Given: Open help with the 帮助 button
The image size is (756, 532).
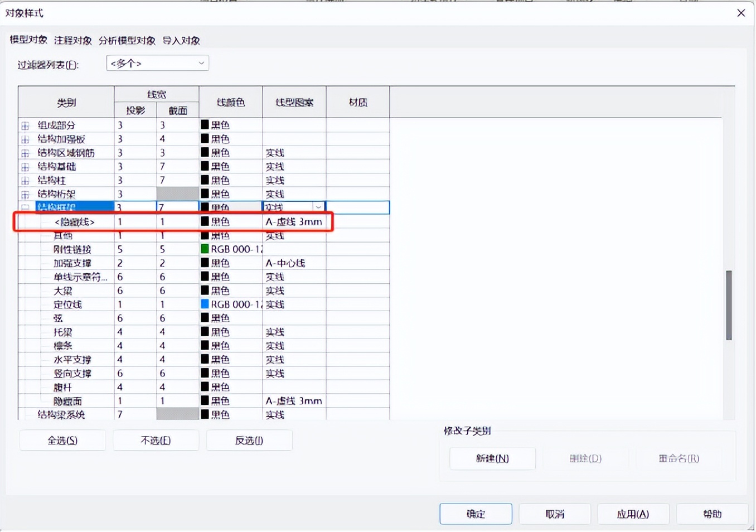Looking at the screenshot, I should tap(712, 514).
